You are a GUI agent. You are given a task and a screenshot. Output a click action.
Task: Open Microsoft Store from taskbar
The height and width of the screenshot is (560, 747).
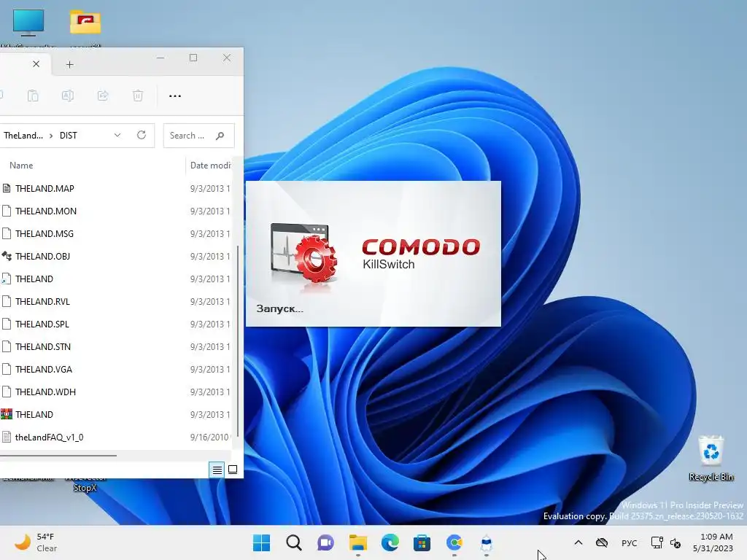(x=422, y=542)
